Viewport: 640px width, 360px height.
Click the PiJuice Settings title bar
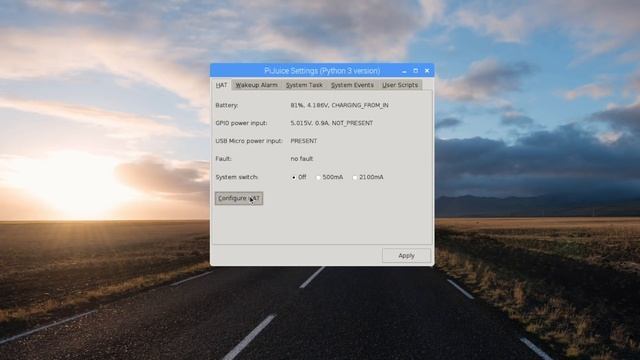[x=322, y=71]
